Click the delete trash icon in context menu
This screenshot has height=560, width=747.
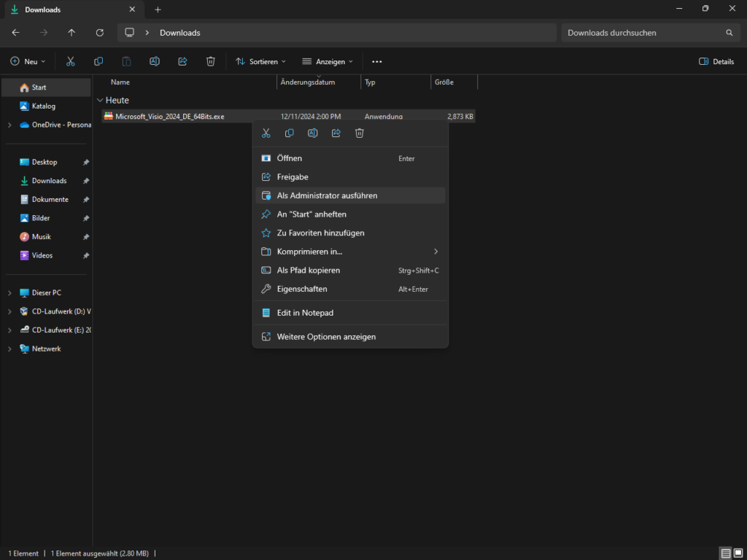[360, 133]
